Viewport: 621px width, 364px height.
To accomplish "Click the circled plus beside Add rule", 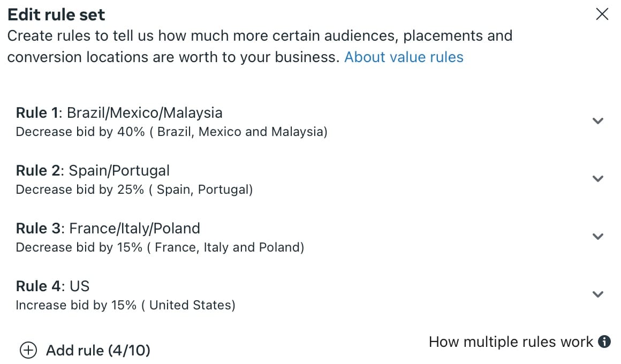I will 28,350.
